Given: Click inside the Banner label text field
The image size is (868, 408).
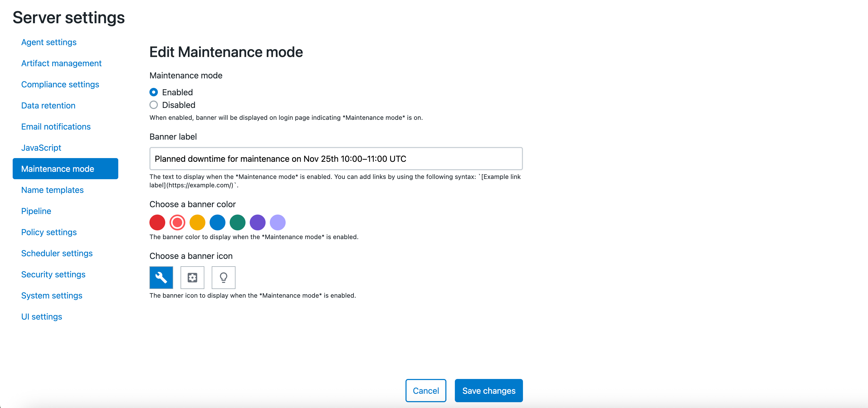Looking at the screenshot, I should [336, 158].
